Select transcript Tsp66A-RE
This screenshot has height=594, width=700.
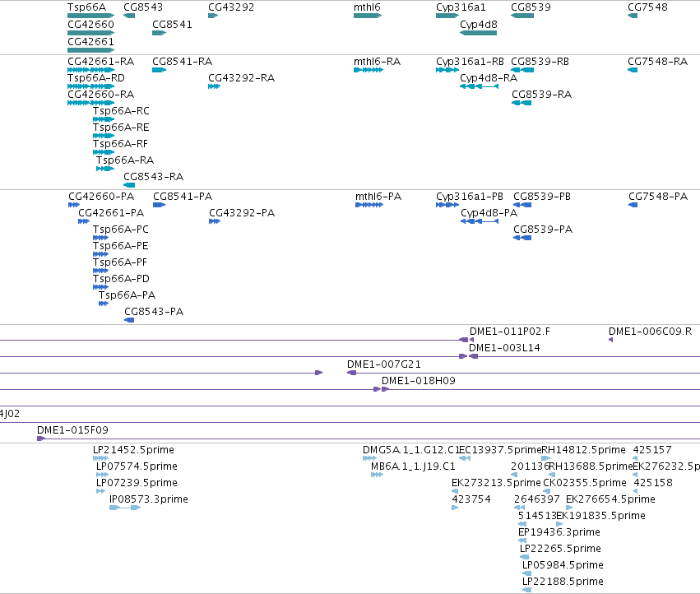pyautogui.click(x=104, y=137)
